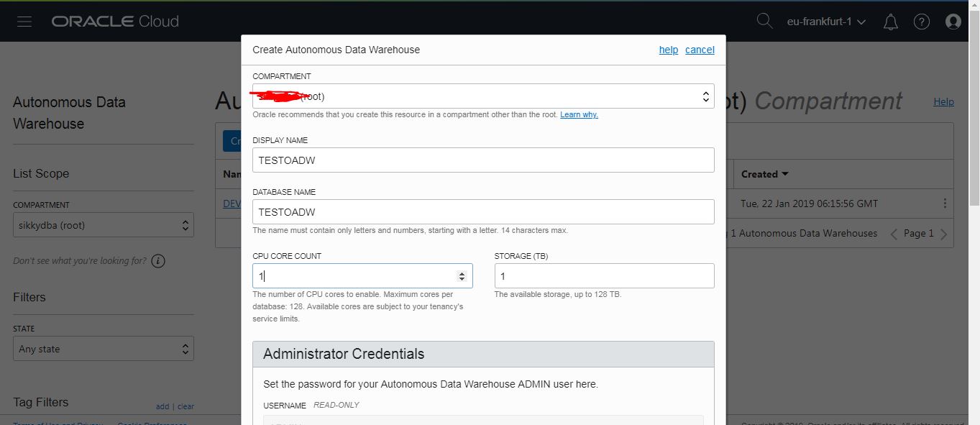Click the Tue, 22 Jan 2019 created timestamp
This screenshot has width=980, height=425.
coord(809,204)
